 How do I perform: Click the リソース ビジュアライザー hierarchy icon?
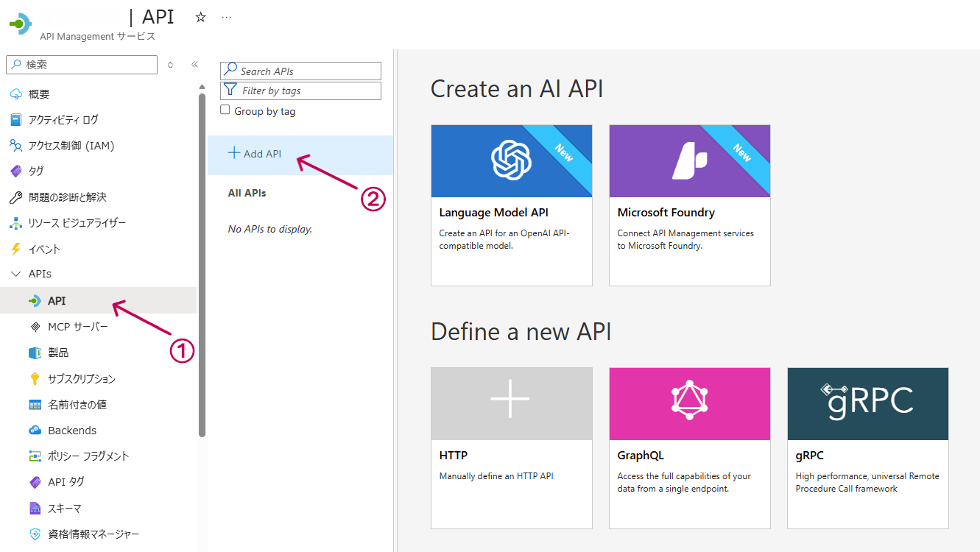16,223
